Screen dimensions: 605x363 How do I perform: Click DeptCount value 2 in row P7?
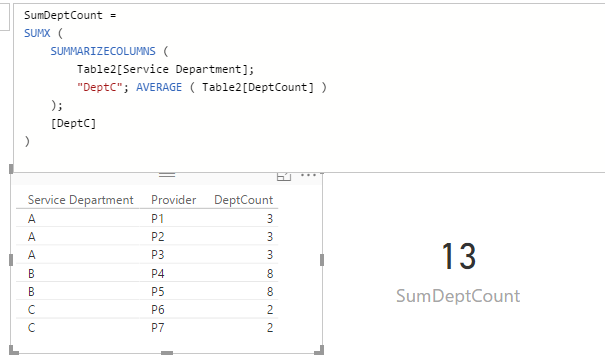click(x=270, y=328)
